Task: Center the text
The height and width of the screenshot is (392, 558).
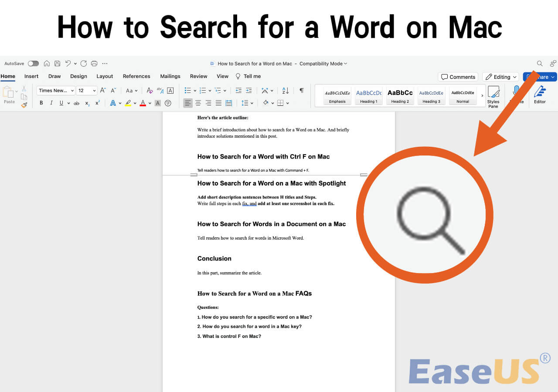Action: pos(198,103)
